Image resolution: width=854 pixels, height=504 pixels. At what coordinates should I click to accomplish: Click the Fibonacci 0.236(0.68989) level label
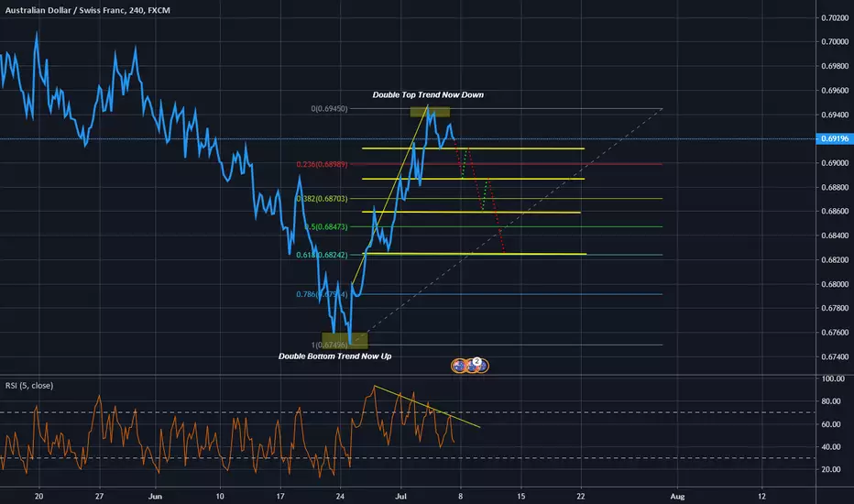(x=322, y=164)
